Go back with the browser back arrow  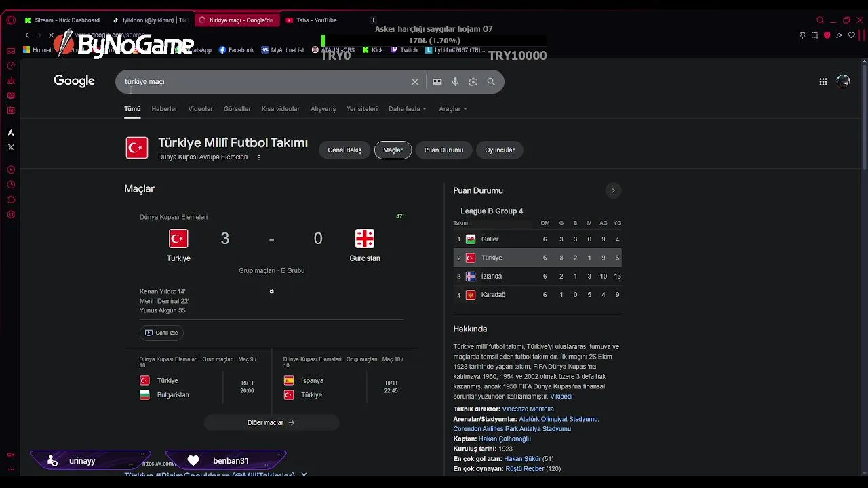click(x=27, y=35)
